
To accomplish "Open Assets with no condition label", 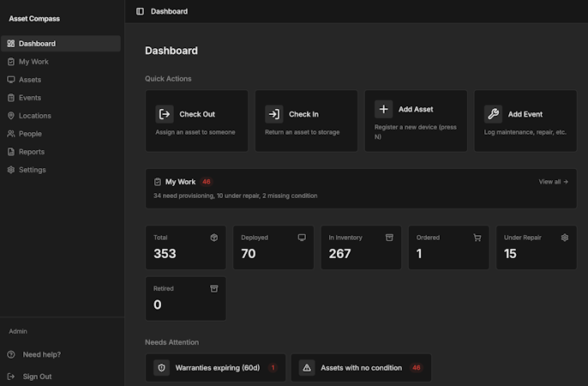I will (361, 368).
